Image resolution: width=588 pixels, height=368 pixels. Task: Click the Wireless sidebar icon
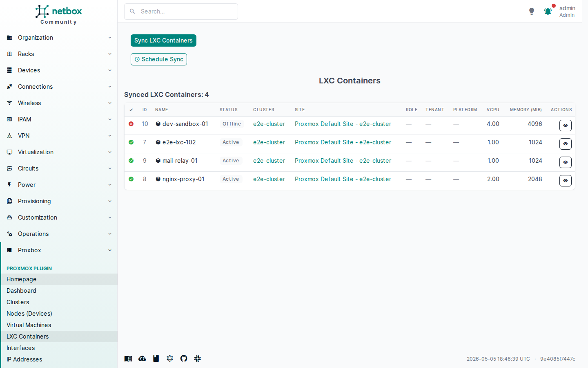9,103
